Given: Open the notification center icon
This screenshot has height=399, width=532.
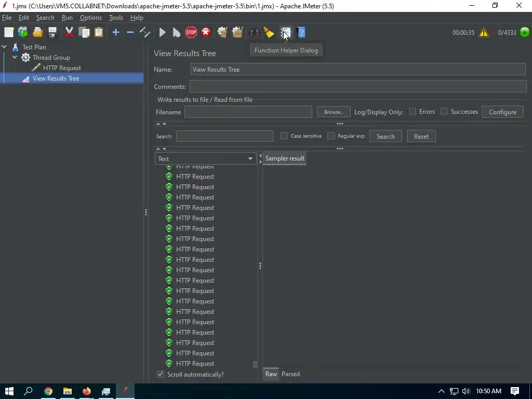Looking at the screenshot, I should (515, 391).
